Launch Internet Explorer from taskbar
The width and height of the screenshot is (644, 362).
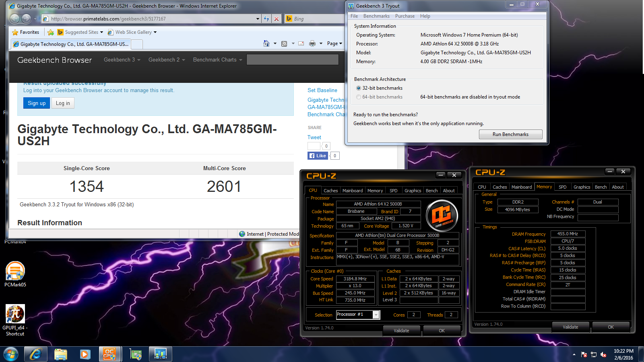coord(36,354)
